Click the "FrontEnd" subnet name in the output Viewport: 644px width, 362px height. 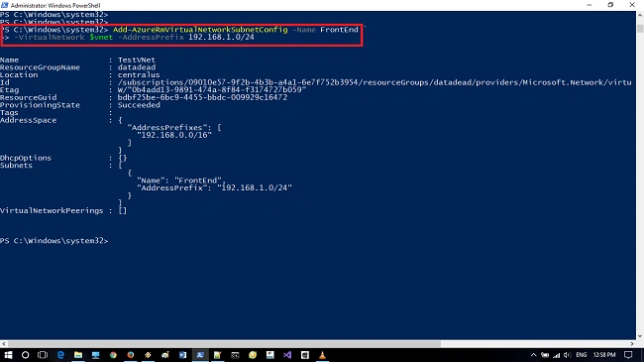(x=198, y=181)
